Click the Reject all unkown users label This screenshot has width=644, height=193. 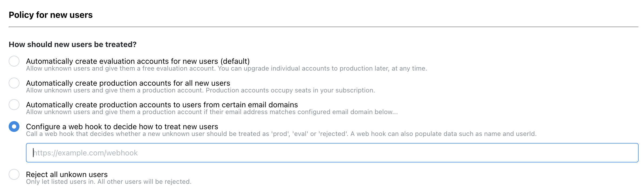pos(67,175)
